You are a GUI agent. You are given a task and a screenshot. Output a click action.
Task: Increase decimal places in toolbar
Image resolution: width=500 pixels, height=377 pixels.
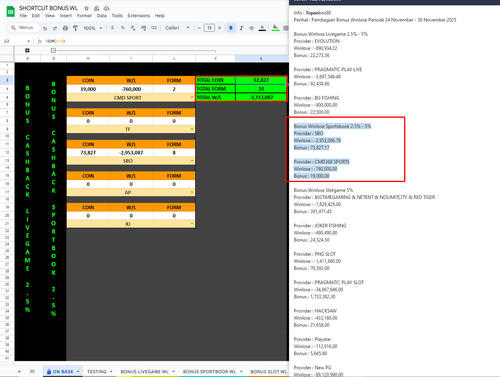[x=143, y=28]
